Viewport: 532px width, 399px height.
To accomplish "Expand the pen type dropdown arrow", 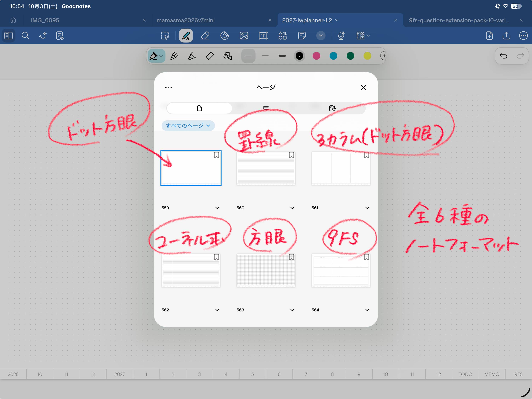I will click(x=161, y=56).
